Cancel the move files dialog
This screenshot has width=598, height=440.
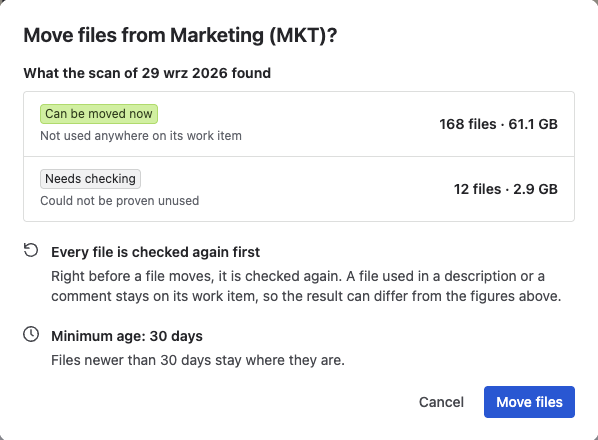coord(441,402)
